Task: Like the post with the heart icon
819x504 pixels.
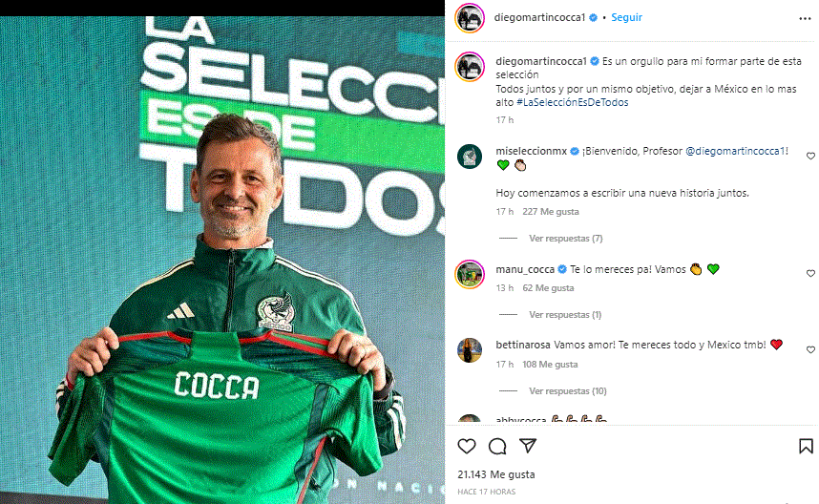Action: [x=467, y=446]
